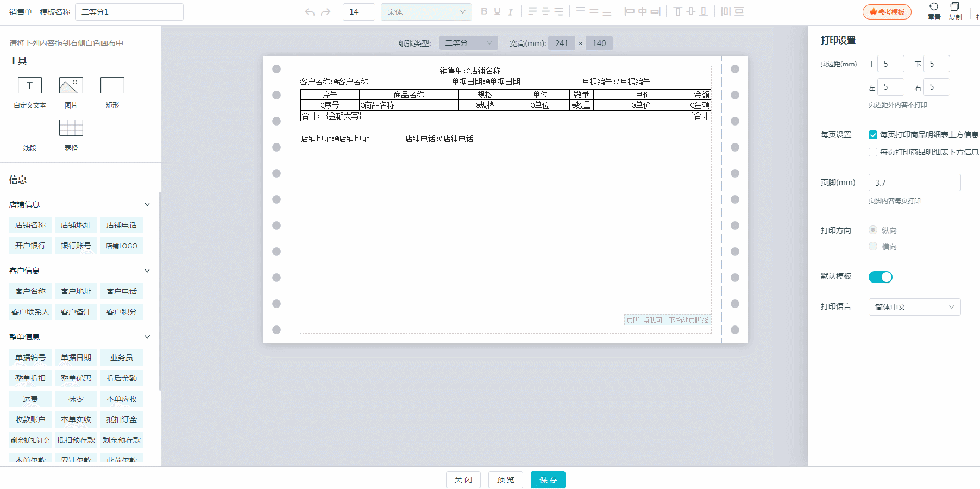Click the undo arrow icon
Viewport: 980px width, 489px height.
coord(310,12)
